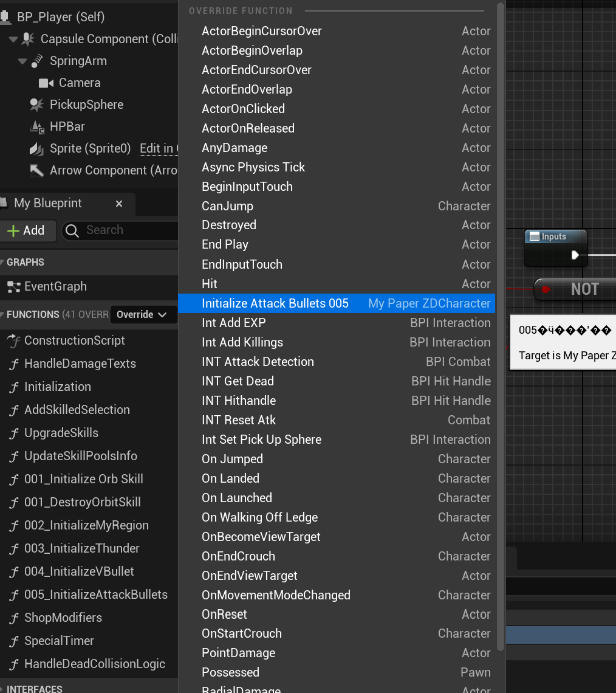Viewport: 616px width, 693px height.
Task: Click the Initialization function icon
Action: tap(14, 387)
